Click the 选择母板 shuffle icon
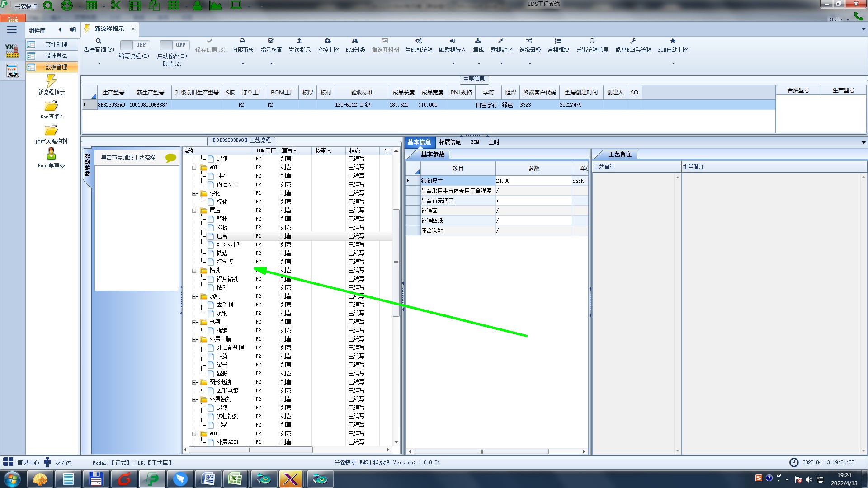Screen dimensions: 868x488 [529, 41]
